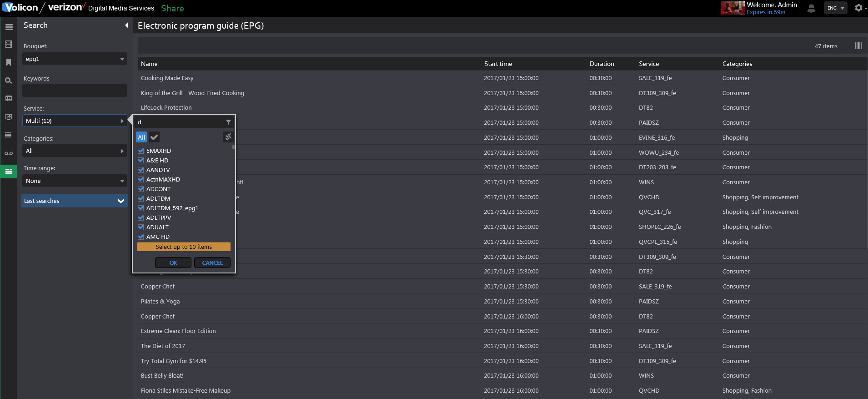Click the Keywords input field
Screen dimensions: 868x399
coord(75,91)
